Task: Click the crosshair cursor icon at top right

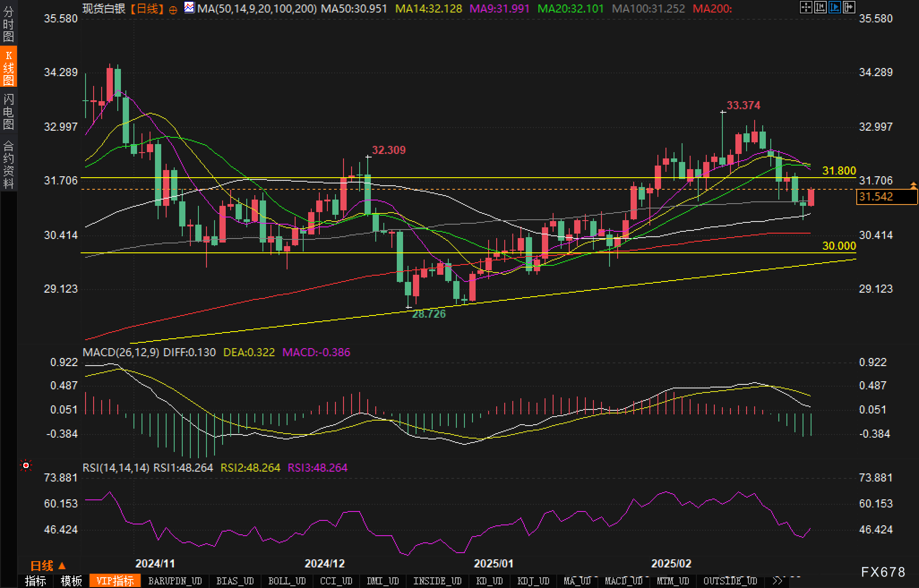Action: coord(806,7)
